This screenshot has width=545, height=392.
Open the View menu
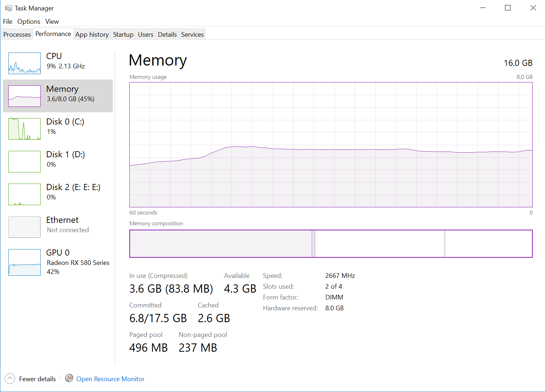coord(52,22)
